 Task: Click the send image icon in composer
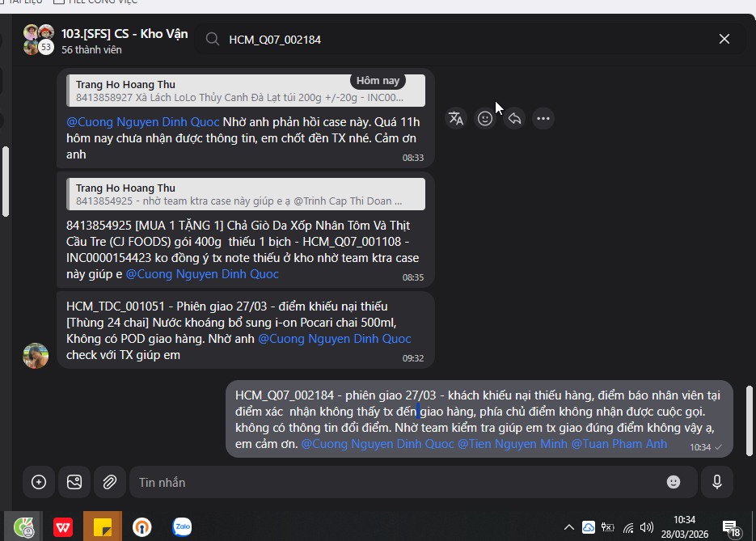tap(74, 482)
